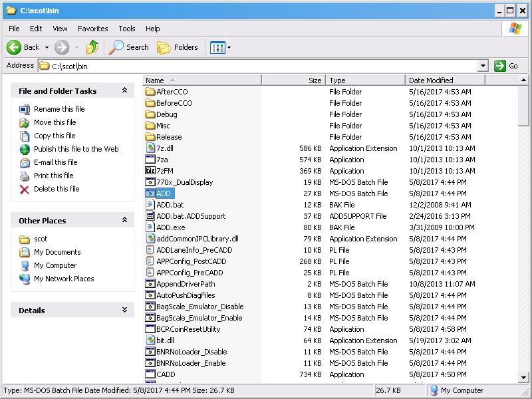Click the APPConfig_PostCADD file icon
This screenshot has height=399, width=532.
coord(150,261)
